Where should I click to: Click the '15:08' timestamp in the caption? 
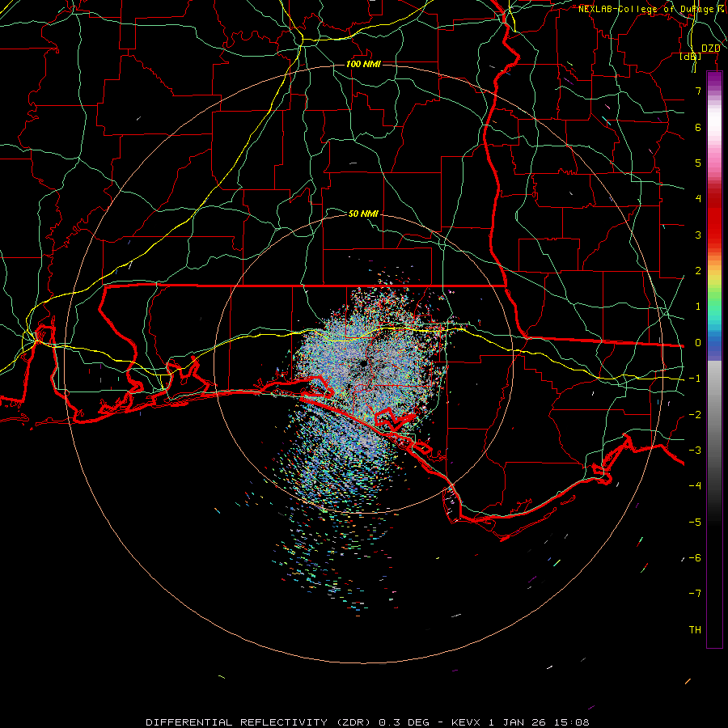(x=573, y=722)
